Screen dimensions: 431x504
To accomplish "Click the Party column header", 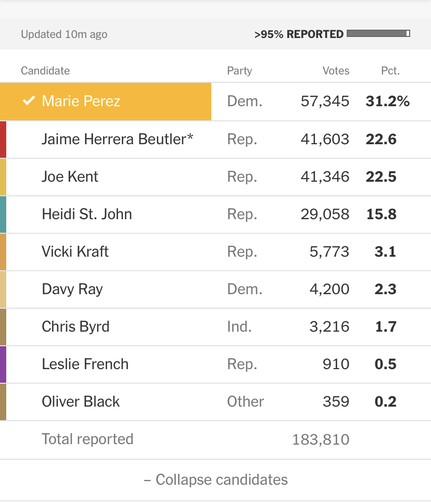I will coord(239,71).
